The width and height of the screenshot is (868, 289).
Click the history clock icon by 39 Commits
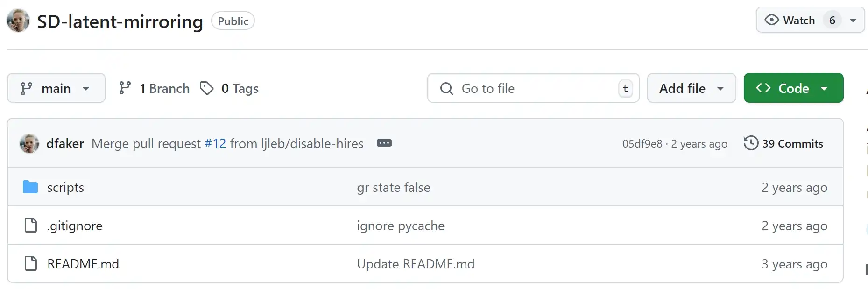click(x=751, y=143)
